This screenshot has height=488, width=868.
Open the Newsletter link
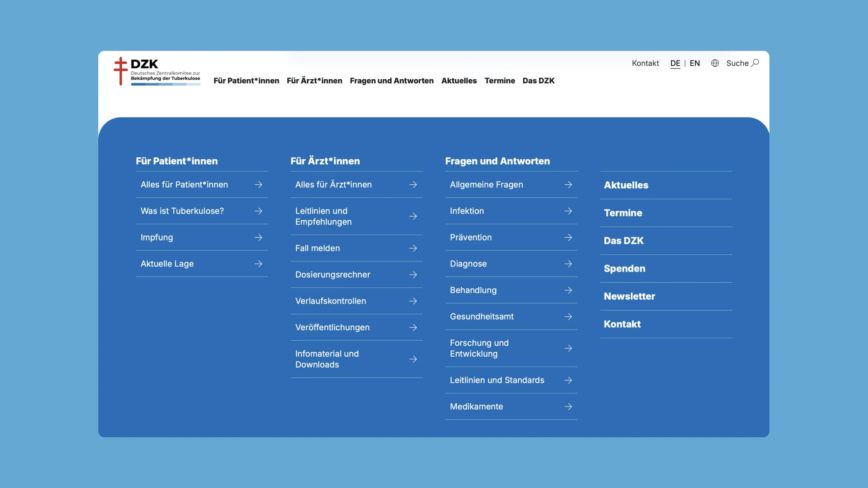point(629,297)
